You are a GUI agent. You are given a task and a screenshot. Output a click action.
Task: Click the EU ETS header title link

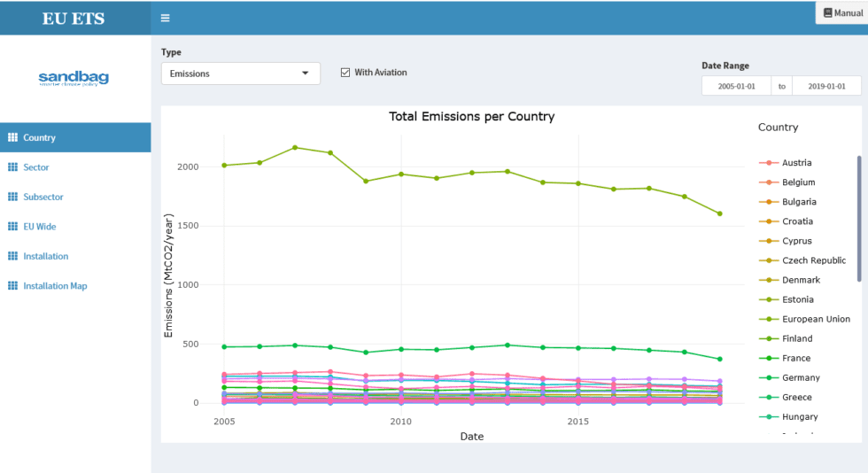point(74,18)
